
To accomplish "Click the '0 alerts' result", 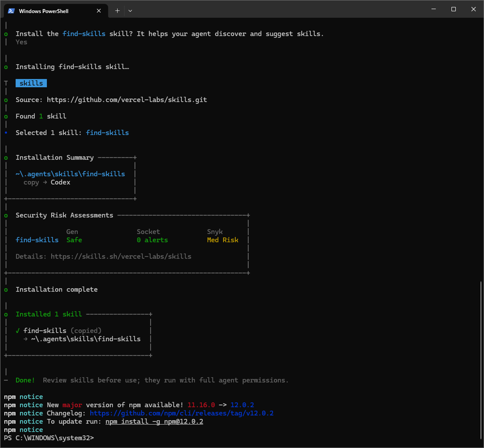I will (152, 240).
